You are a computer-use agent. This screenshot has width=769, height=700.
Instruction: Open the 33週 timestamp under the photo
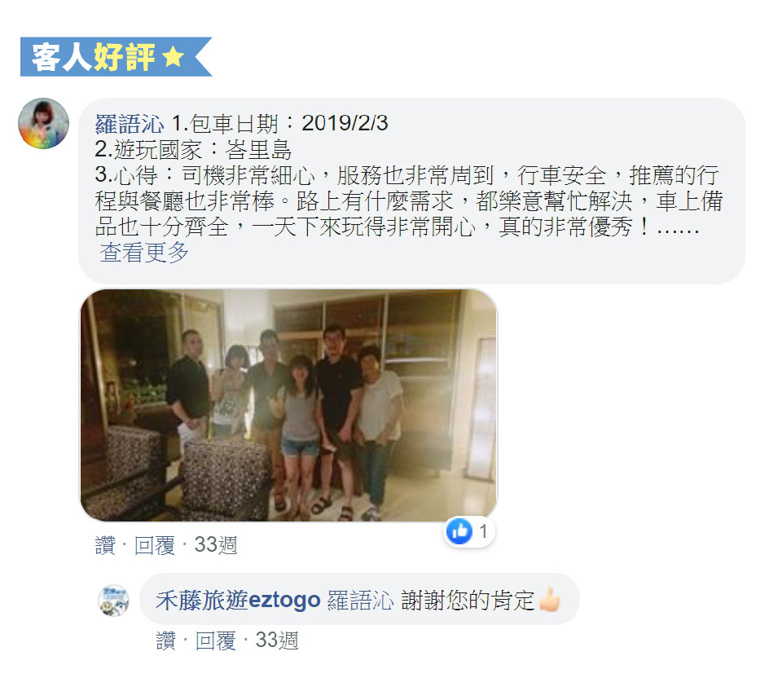tap(216, 545)
